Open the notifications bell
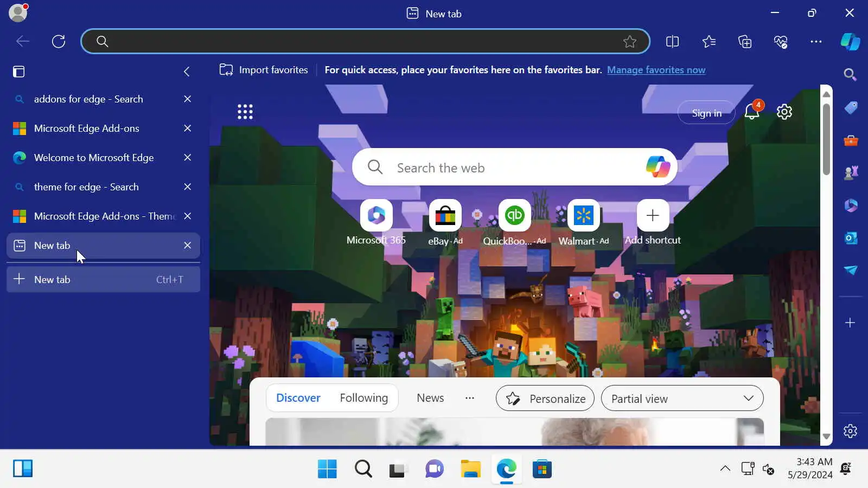Viewport: 868px width, 488px height. [752, 112]
